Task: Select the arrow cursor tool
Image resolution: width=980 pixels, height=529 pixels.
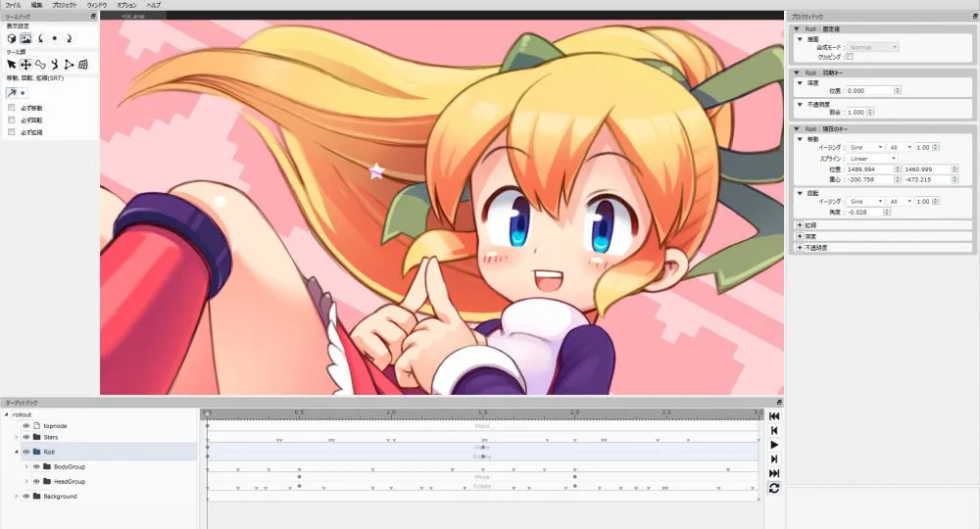Action: [12, 65]
